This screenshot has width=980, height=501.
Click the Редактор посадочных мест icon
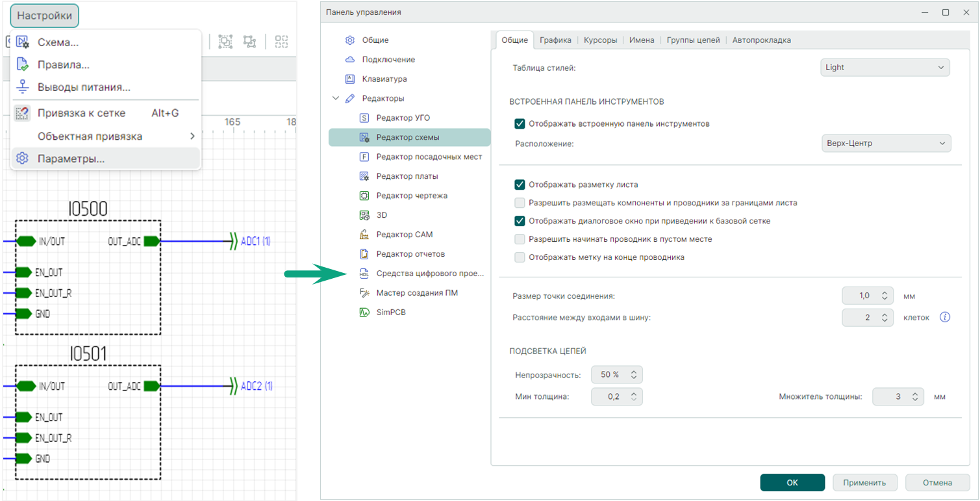click(x=364, y=157)
